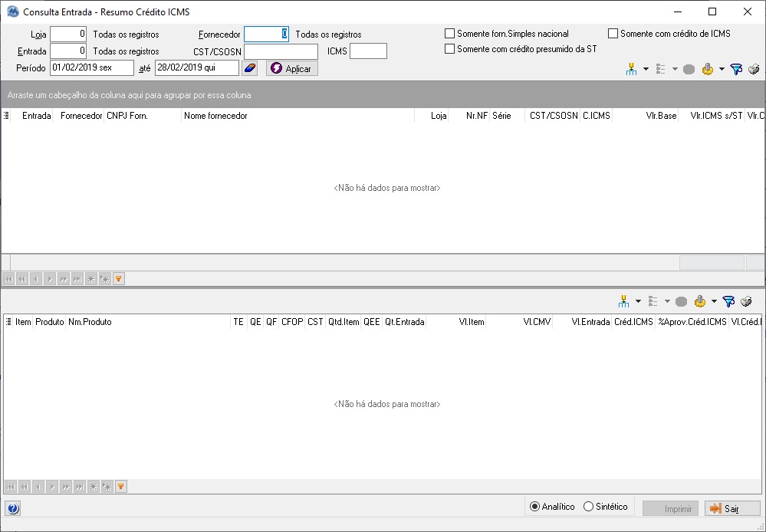766x532 pixels.
Task: Focus the Fornecedor input field
Action: pyautogui.click(x=266, y=34)
